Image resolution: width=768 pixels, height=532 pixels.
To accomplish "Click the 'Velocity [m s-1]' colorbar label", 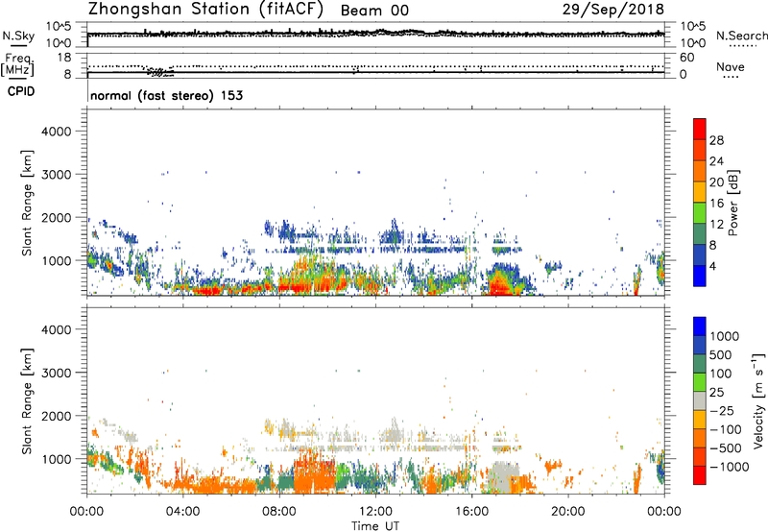I will [x=758, y=400].
